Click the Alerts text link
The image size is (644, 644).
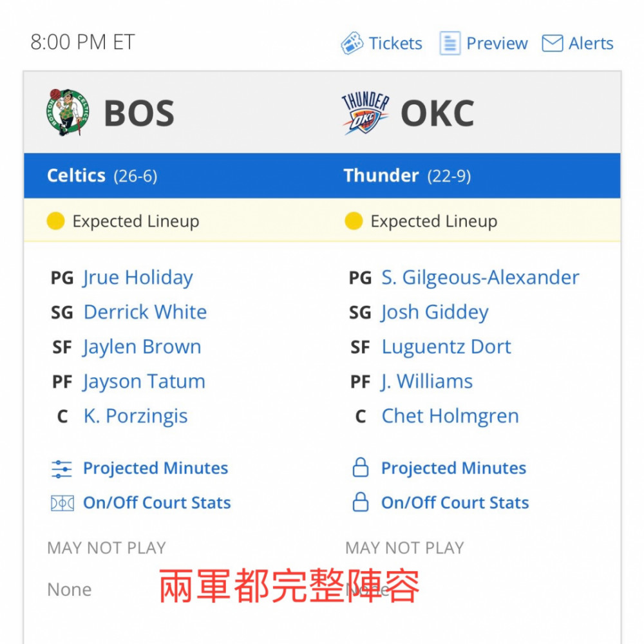point(591,43)
